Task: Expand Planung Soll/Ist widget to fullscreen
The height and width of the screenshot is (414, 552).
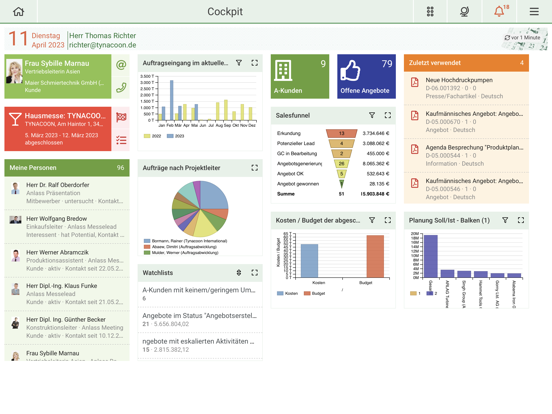Action: point(521,220)
